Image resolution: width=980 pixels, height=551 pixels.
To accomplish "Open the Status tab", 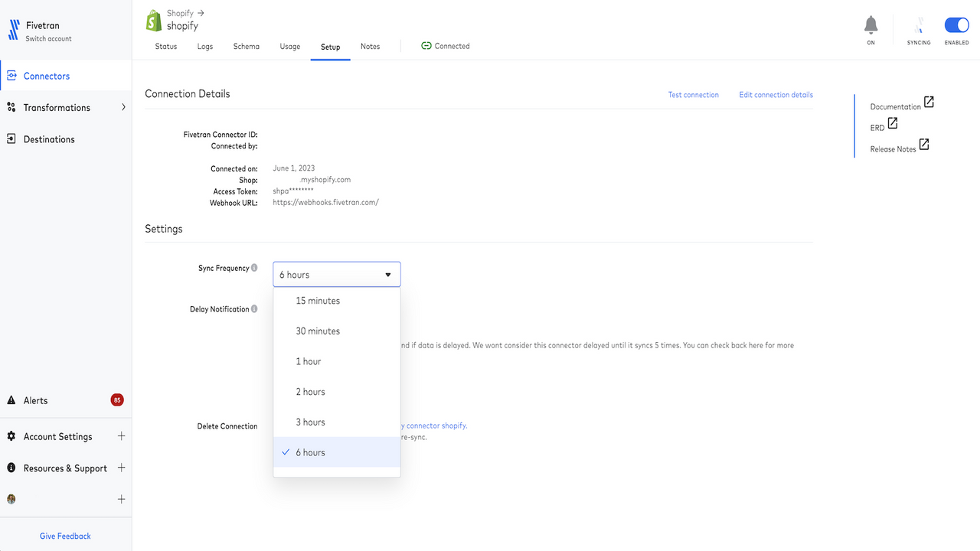I will (166, 46).
